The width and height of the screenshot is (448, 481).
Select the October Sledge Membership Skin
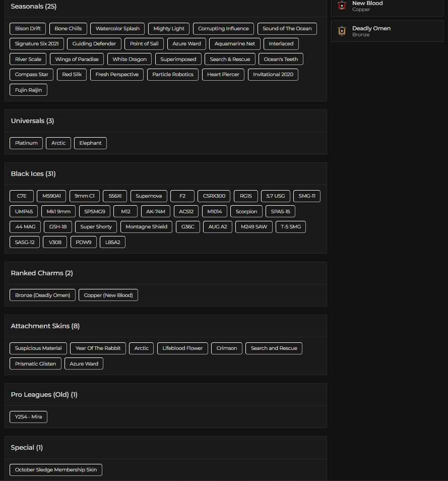coord(55,469)
